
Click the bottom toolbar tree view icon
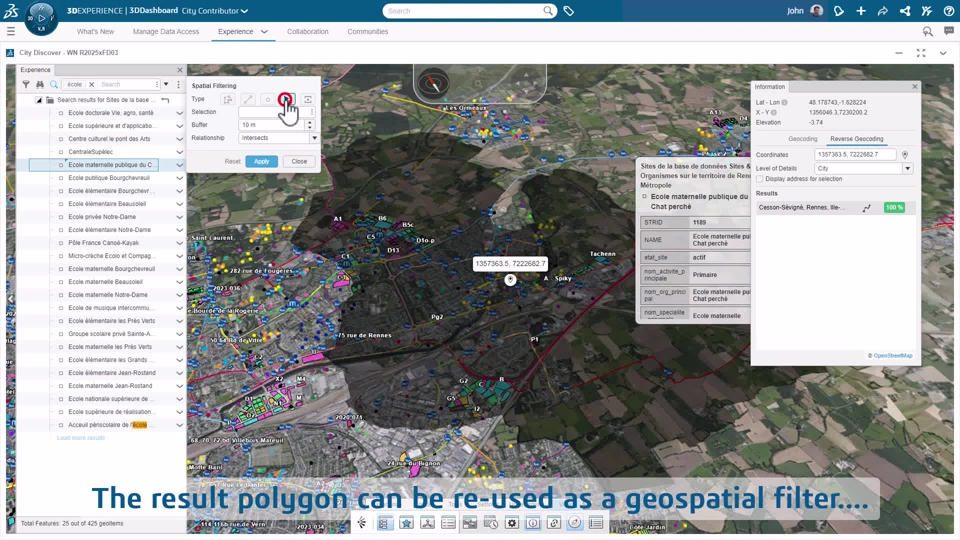[x=384, y=523]
